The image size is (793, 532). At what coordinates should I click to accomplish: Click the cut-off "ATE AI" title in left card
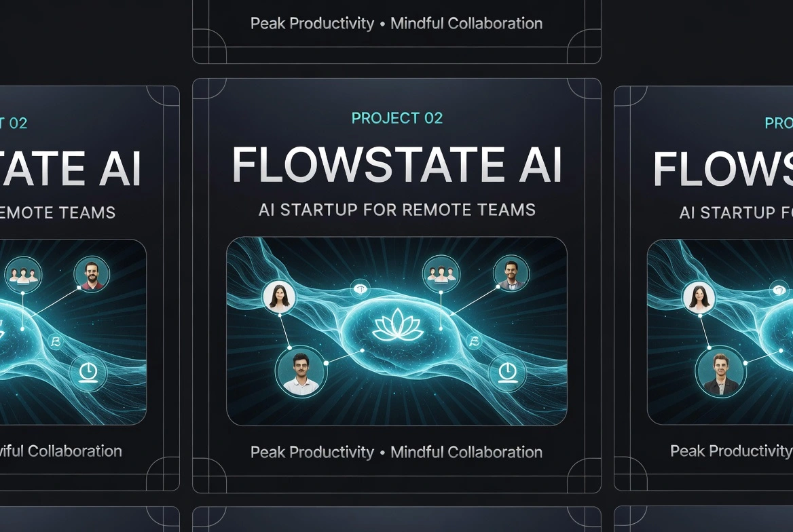pyautogui.click(x=70, y=169)
